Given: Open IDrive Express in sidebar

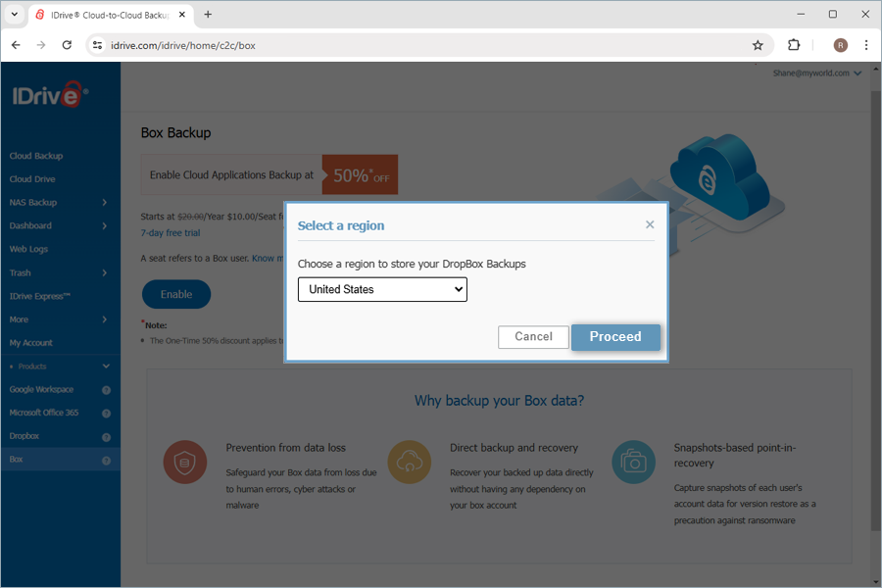Looking at the screenshot, I should (40, 296).
